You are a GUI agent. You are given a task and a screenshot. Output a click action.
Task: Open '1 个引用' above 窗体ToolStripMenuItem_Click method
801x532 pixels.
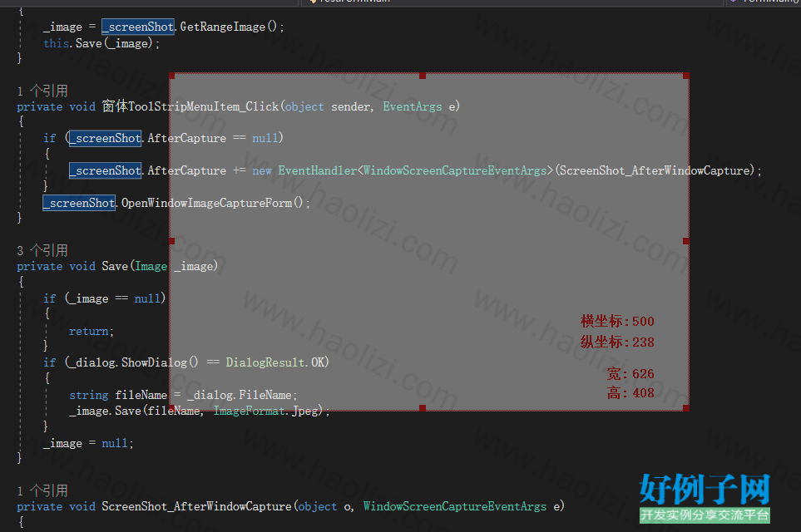(x=42, y=91)
